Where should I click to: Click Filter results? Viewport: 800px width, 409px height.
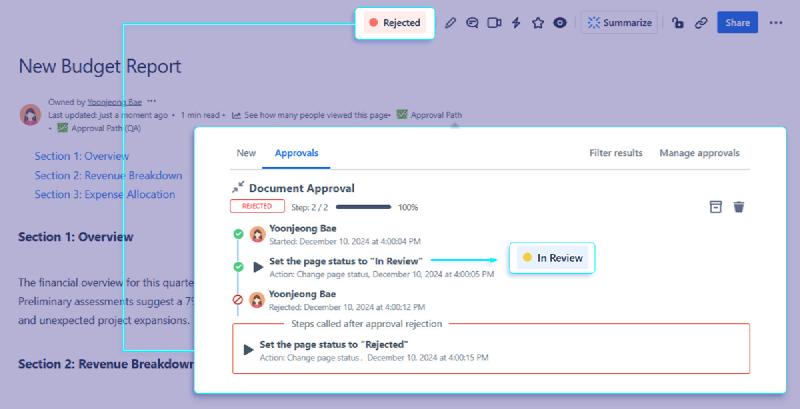click(616, 153)
